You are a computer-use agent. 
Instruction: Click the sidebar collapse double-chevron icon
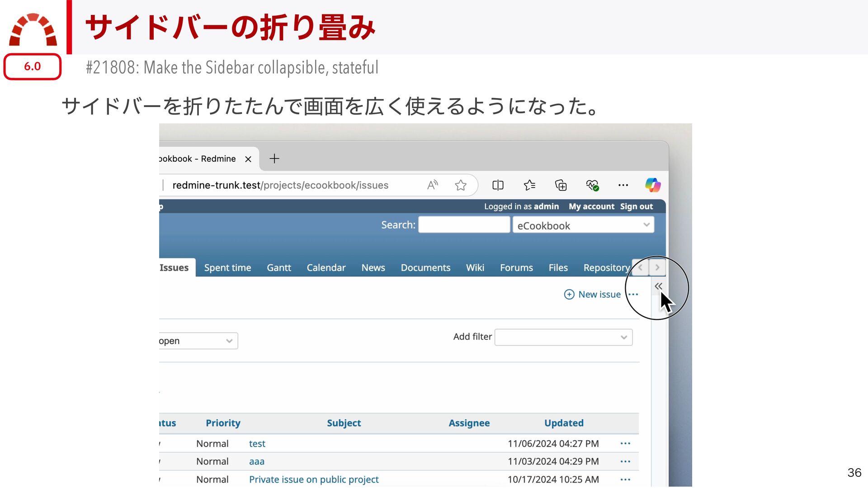(658, 286)
